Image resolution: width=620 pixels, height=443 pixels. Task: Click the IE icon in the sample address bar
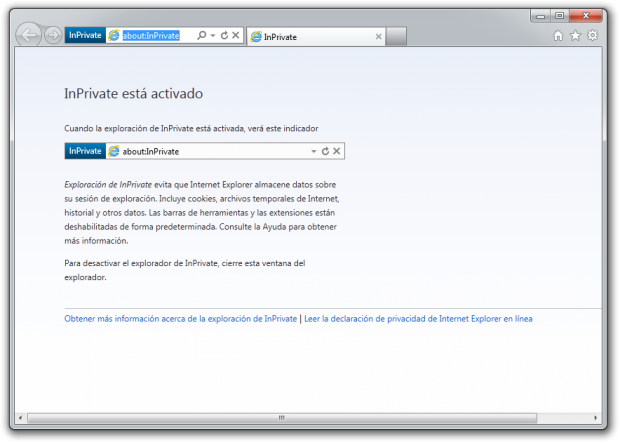click(114, 151)
